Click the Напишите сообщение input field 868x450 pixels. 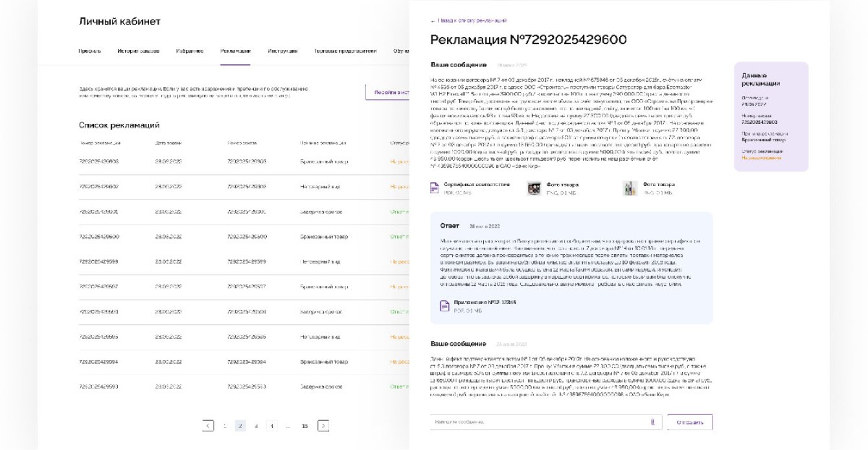tap(538, 422)
